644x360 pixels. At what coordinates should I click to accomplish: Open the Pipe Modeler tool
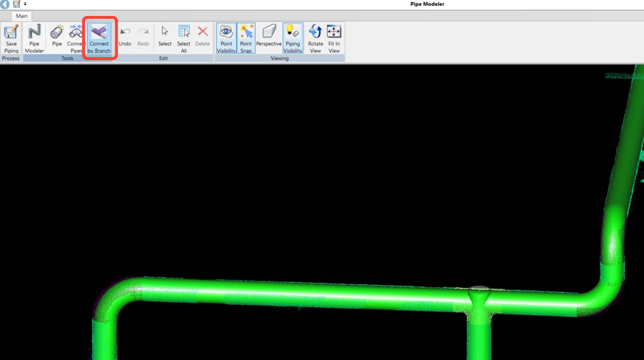[x=34, y=39]
